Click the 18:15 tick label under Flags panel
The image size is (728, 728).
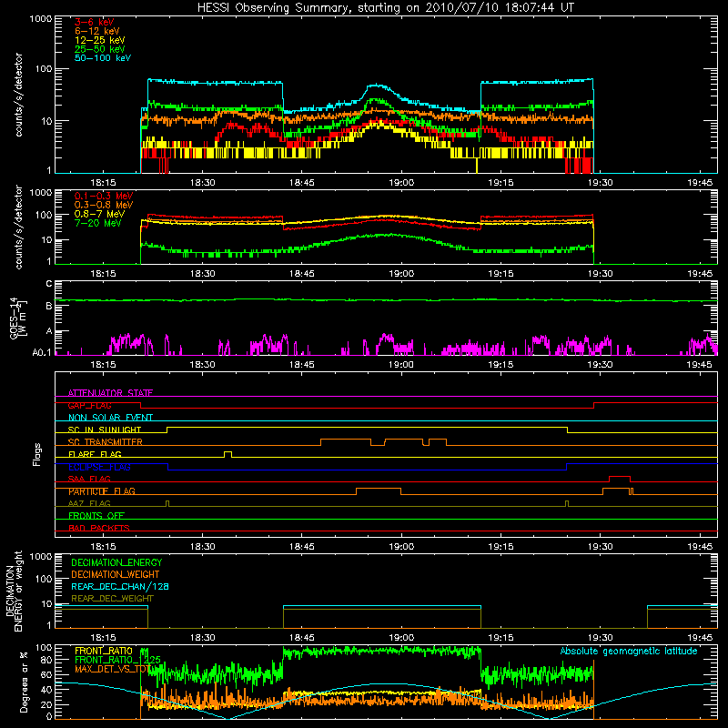[103, 547]
